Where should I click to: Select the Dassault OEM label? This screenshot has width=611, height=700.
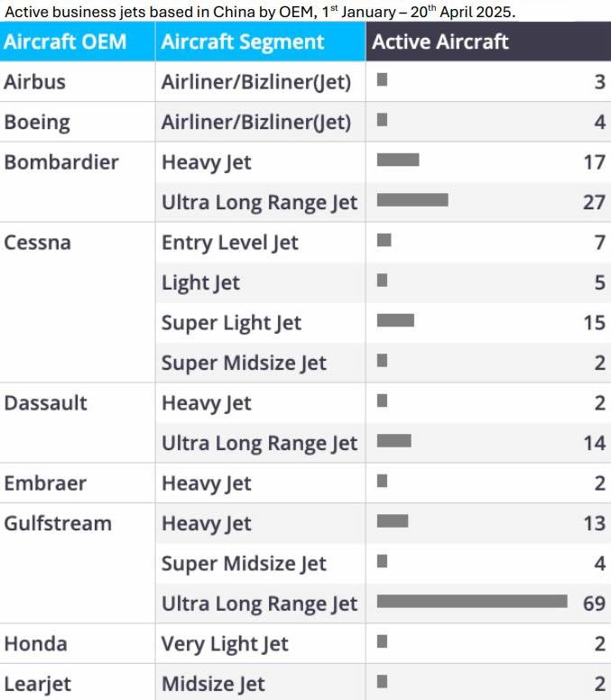click(45, 402)
